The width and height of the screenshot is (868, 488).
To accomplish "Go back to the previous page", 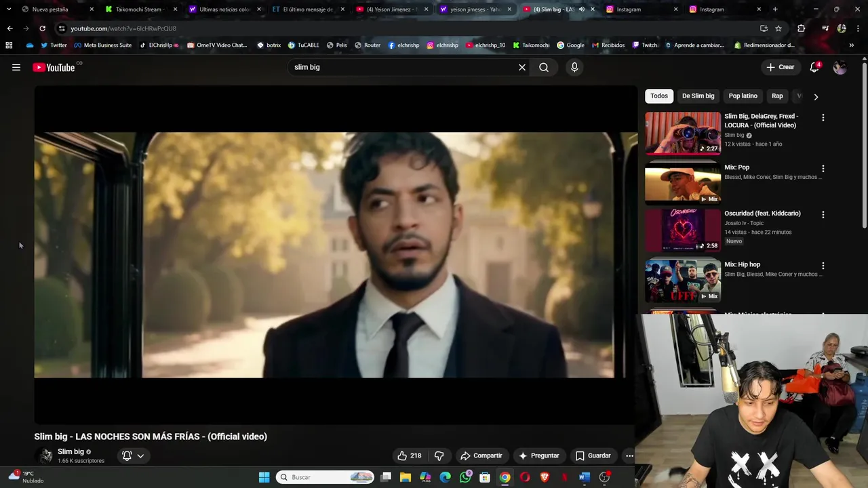I will point(9,28).
